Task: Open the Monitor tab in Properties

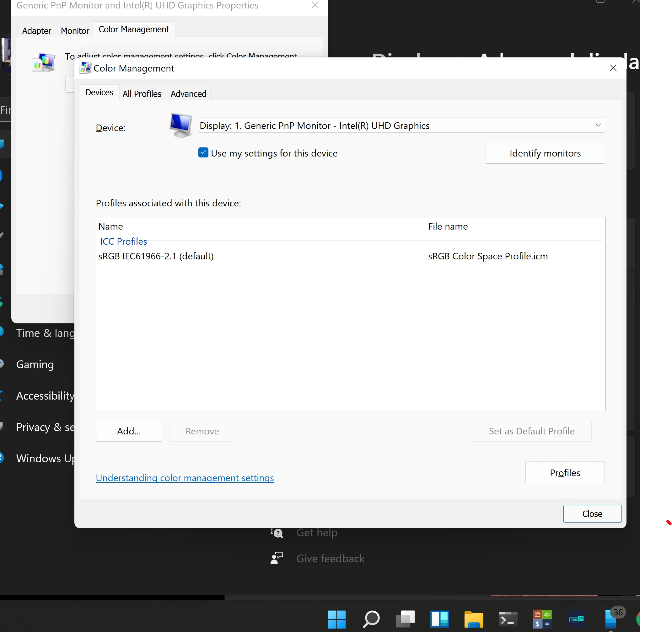Action: 75,31
